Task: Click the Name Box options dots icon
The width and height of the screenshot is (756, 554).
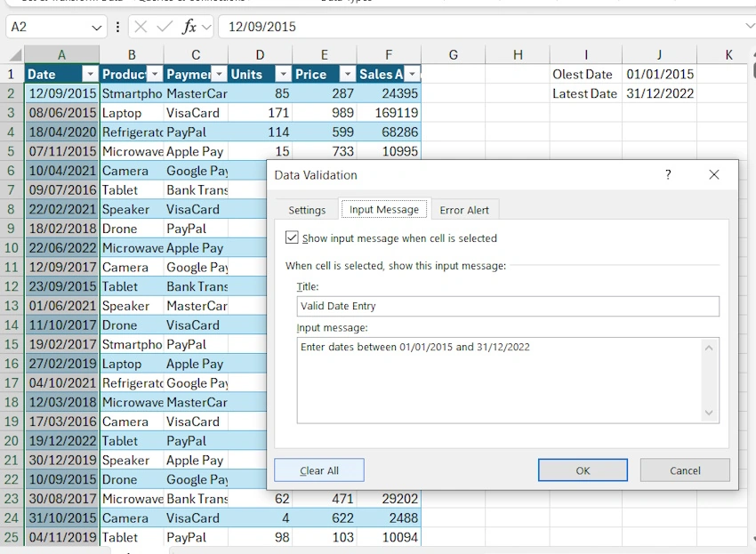Action: click(117, 27)
